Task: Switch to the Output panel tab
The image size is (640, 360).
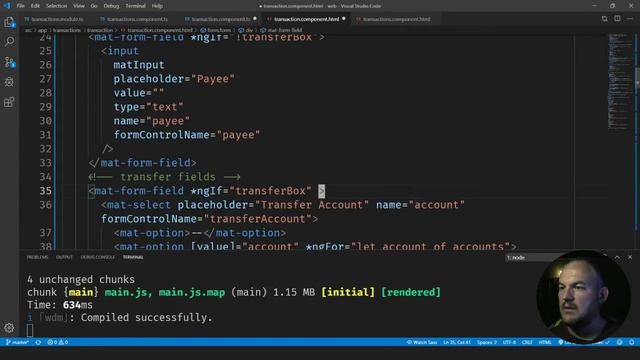Action: [x=64, y=257]
